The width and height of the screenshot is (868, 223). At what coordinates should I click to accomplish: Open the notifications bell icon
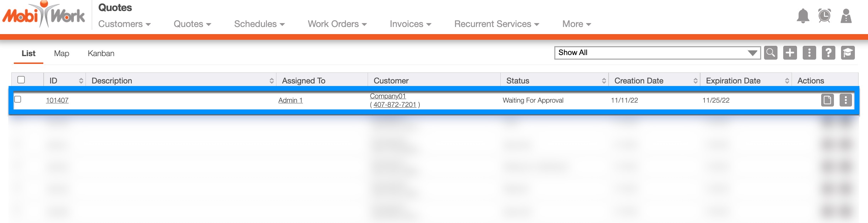coord(803,16)
